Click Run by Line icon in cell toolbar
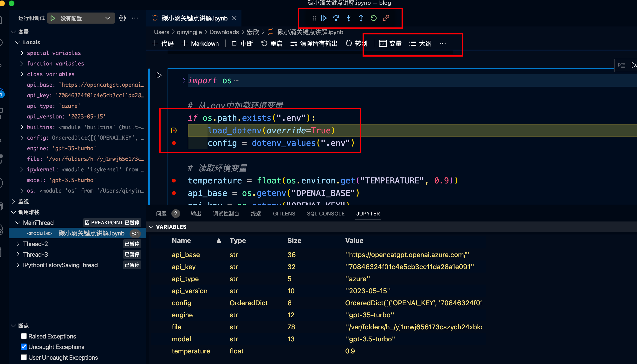Screen dimensions: 637x364 [x=622, y=65]
